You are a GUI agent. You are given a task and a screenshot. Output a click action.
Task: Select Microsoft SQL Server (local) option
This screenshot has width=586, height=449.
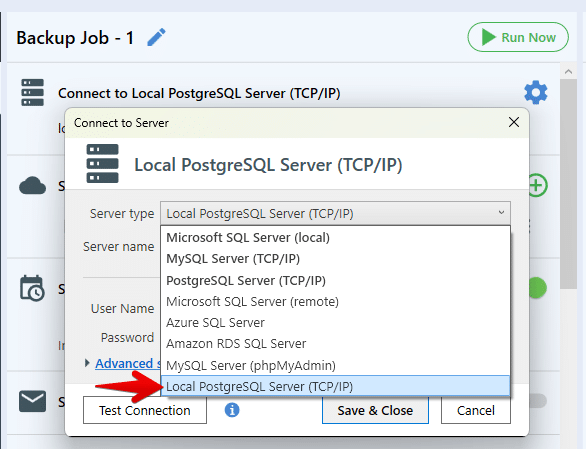335,237
